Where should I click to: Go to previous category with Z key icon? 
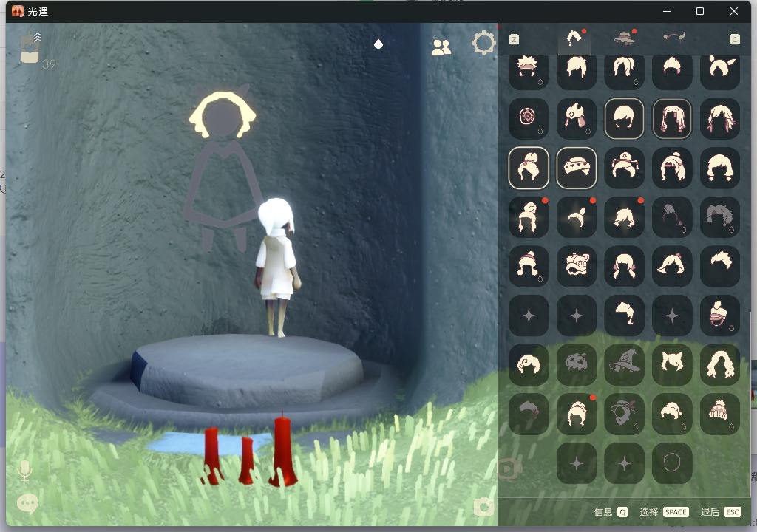point(514,40)
